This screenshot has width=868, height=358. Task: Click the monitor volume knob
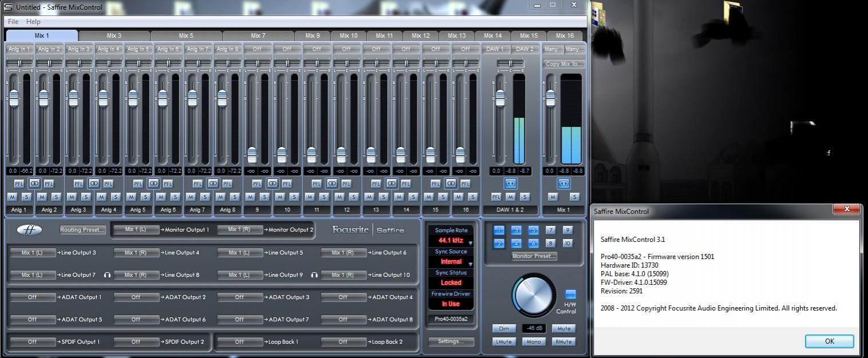pos(534,296)
